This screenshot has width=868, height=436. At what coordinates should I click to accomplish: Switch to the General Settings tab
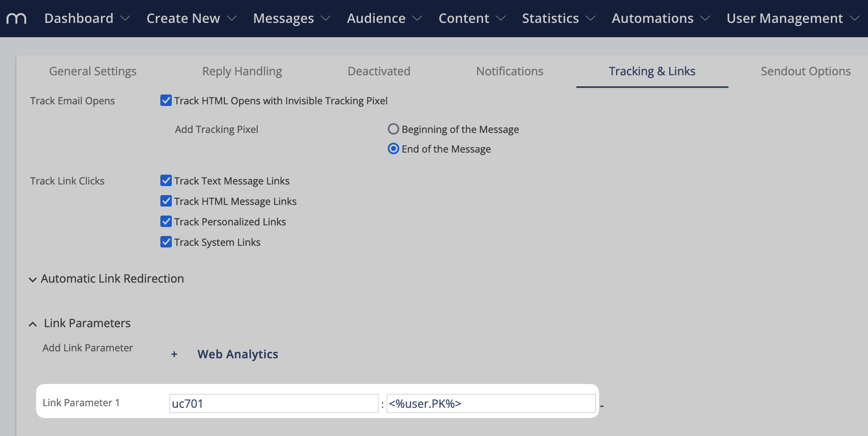coord(93,71)
